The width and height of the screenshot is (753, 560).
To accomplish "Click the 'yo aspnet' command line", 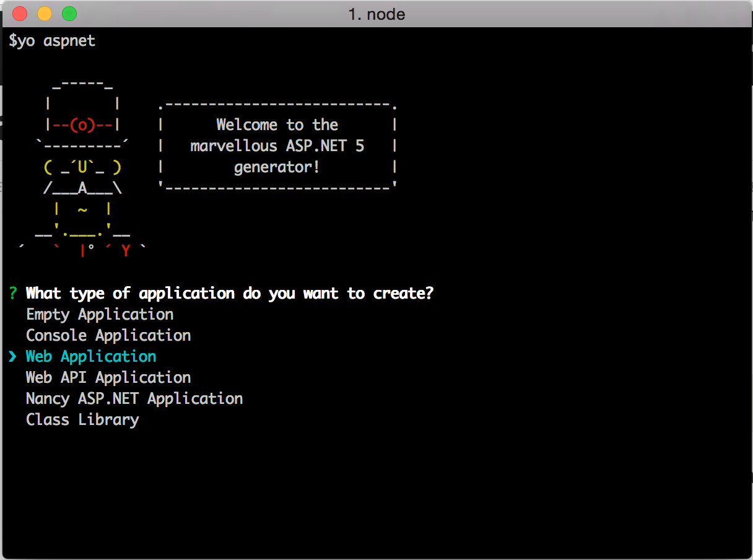I will 52,42.
